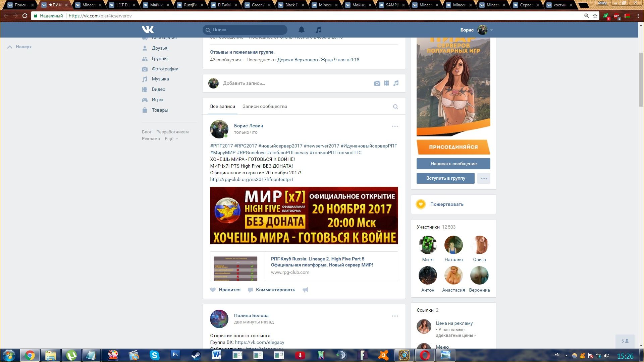
Task: Click the VK notifications bell icon
Action: click(x=301, y=30)
